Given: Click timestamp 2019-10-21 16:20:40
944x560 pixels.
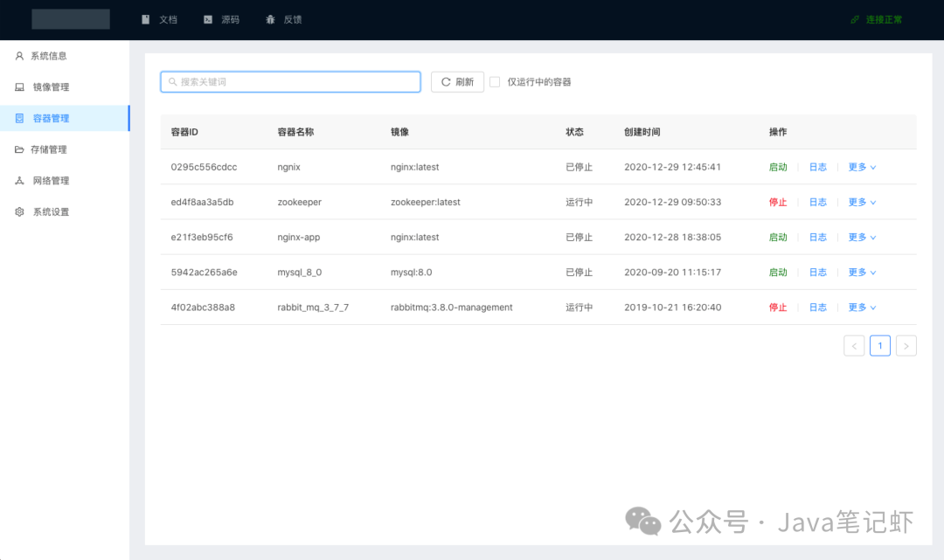Looking at the screenshot, I should click(x=672, y=308).
